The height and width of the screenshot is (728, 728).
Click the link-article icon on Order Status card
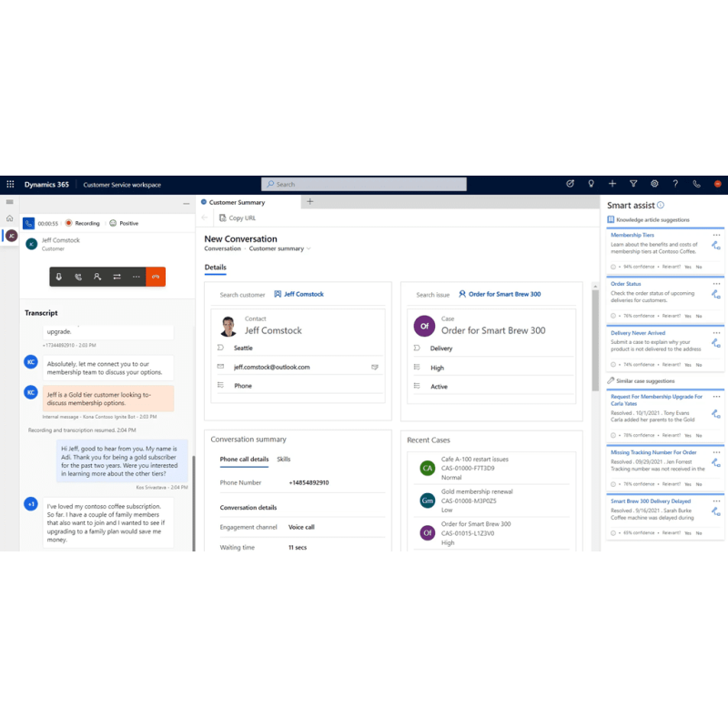716,294
